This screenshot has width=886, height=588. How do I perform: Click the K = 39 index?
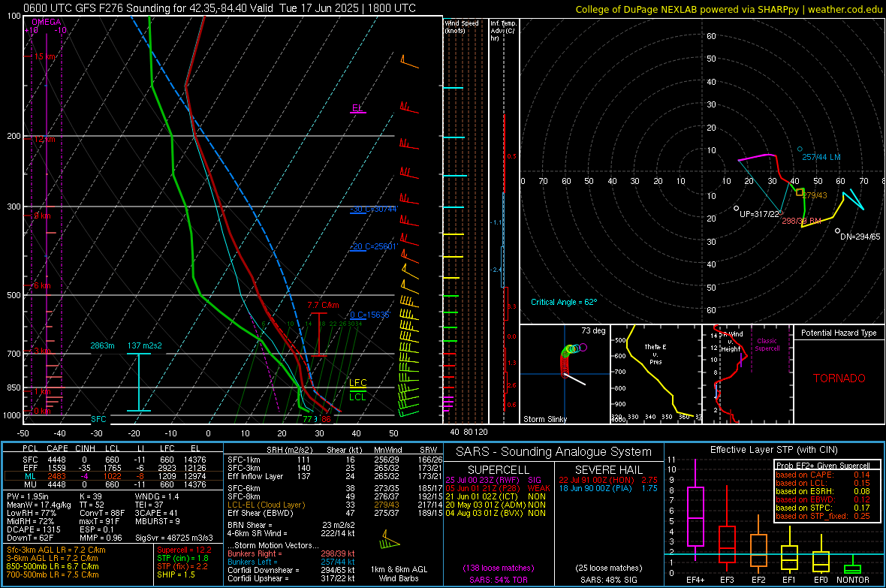90,496
